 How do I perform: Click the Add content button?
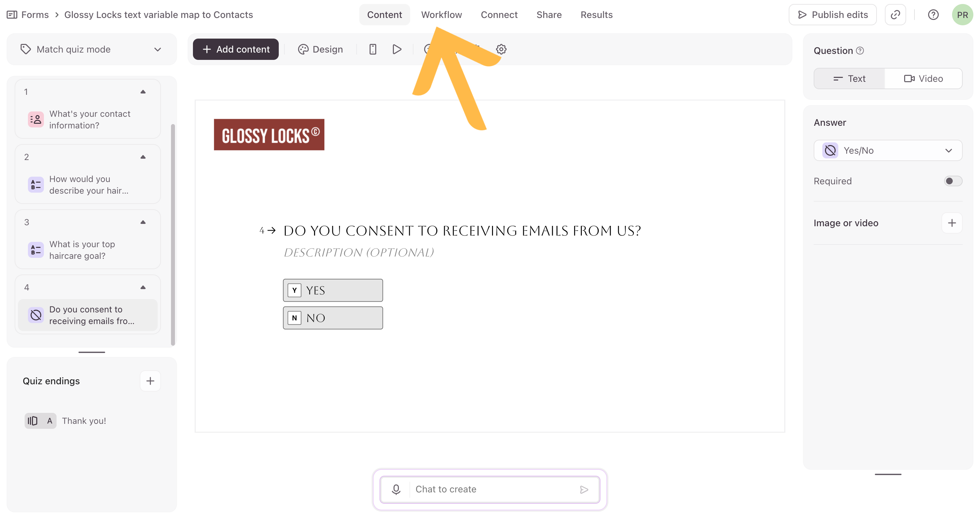(x=236, y=49)
